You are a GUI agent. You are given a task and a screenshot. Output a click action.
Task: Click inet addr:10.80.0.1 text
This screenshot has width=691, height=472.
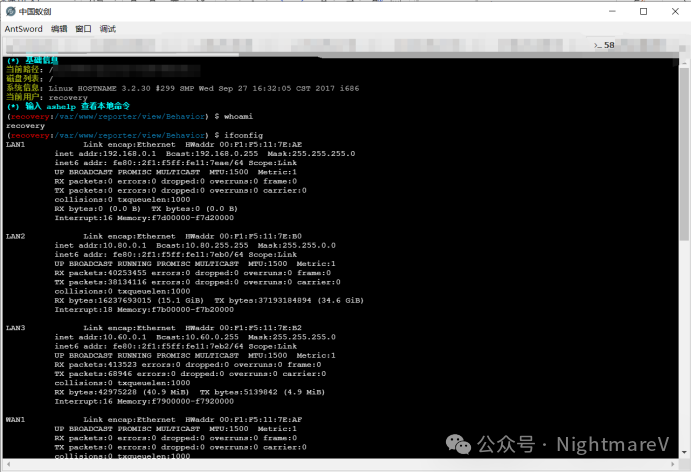pyautogui.click(x=100, y=245)
